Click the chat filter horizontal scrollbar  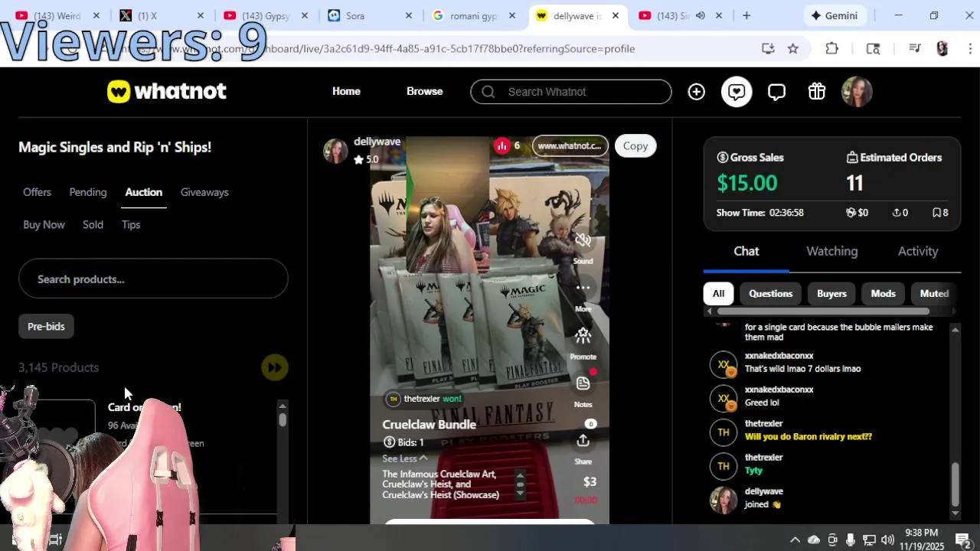coord(823,311)
